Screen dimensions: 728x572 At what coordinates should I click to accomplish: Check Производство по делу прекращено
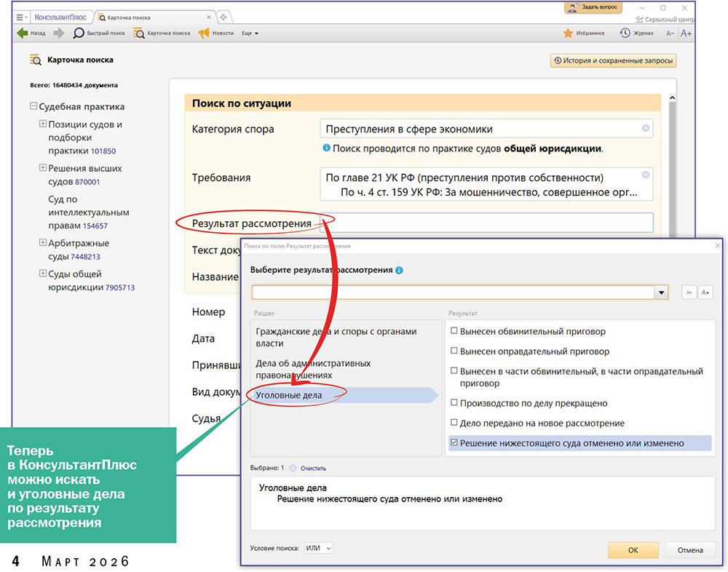(x=454, y=402)
